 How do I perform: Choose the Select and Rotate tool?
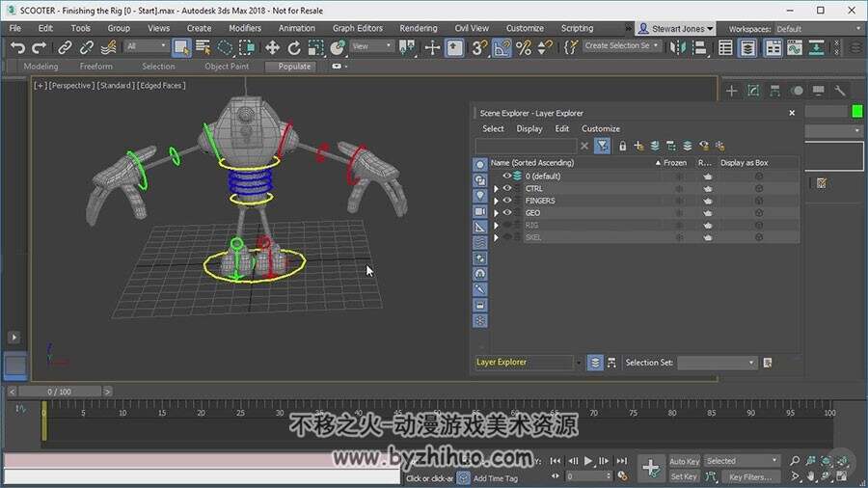click(294, 47)
